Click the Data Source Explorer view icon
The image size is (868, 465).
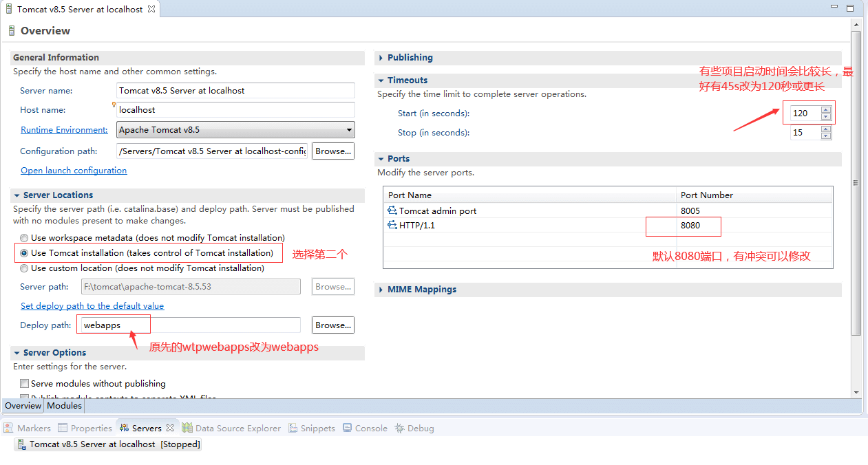[x=187, y=428]
